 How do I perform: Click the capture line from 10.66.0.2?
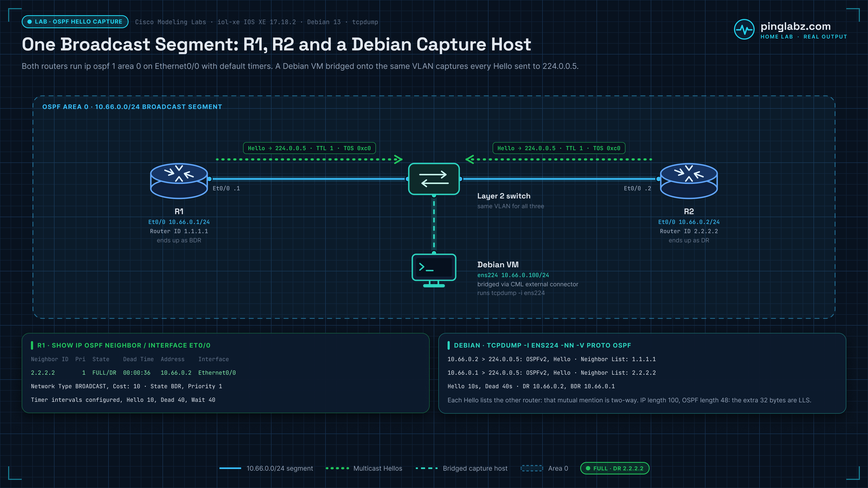pos(552,359)
